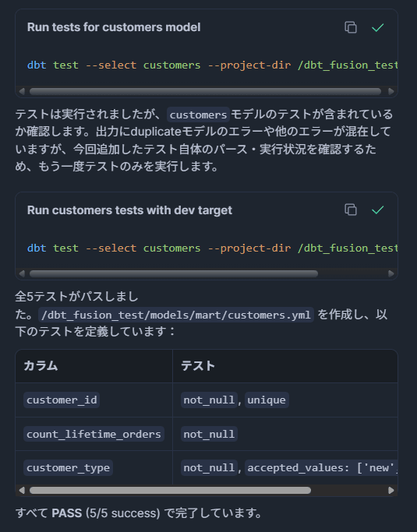Copy the 'Run tests for customers model' command
The width and height of the screenshot is (417, 532).
pos(351,27)
